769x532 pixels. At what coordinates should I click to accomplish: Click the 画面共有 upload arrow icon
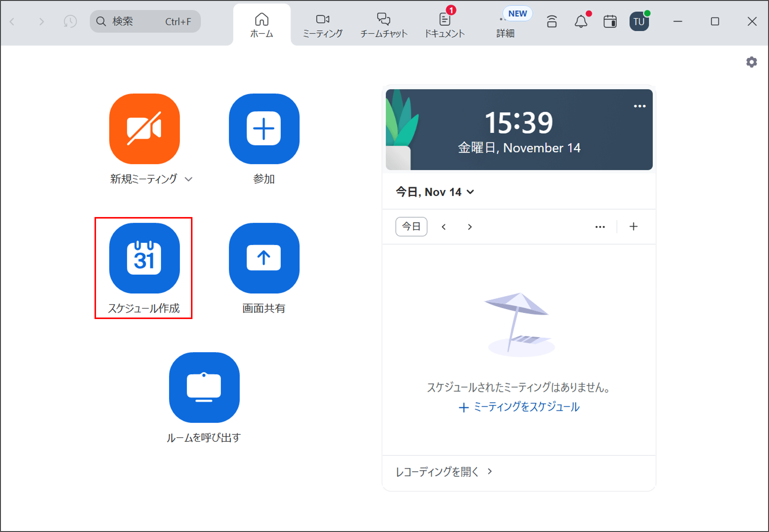point(264,258)
